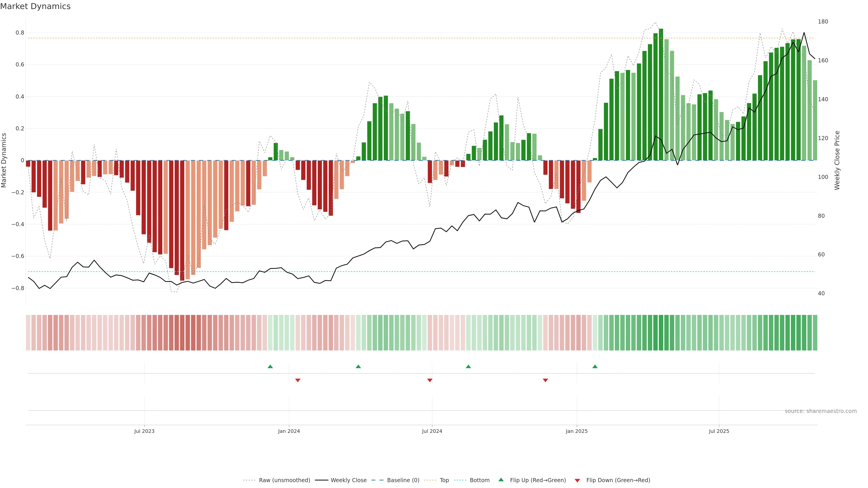Click the Market Dynamics y-axis title
Image resolution: width=868 pixels, height=488 pixels.
[x=4, y=160]
